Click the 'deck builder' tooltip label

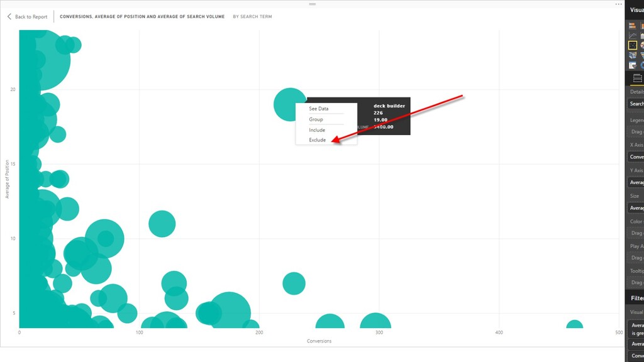389,106
